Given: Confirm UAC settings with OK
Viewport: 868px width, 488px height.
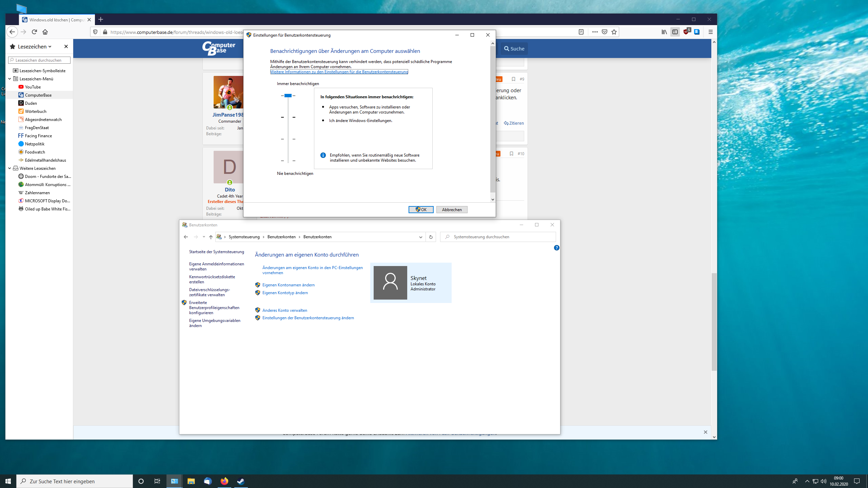Looking at the screenshot, I should [x=421, y=210].
